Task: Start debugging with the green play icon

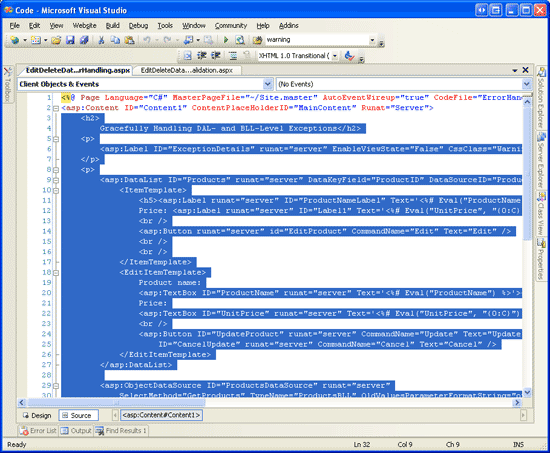Action: (x=226, y=40)
